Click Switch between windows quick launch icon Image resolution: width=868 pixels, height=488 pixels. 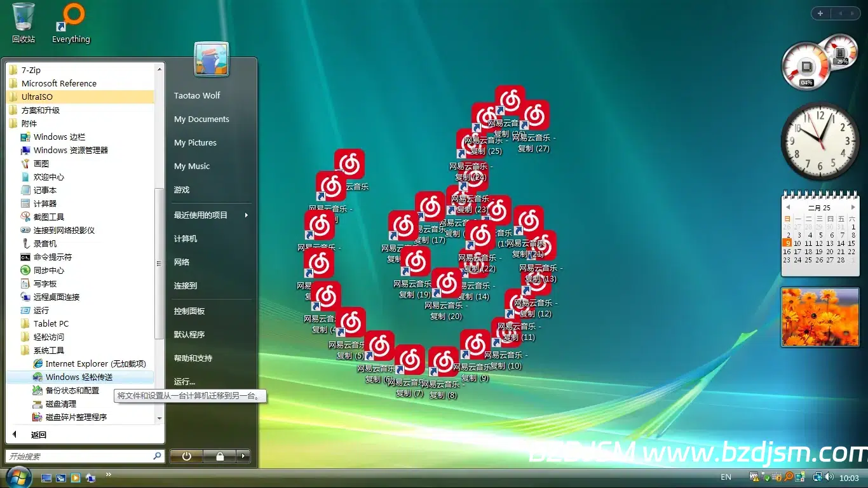[x=61, y=478]
